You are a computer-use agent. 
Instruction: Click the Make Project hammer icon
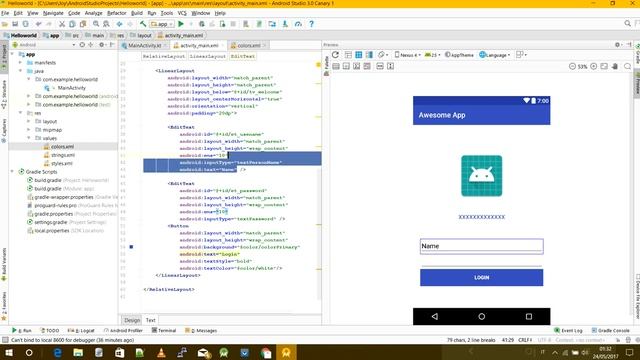[x=143, y=24]
